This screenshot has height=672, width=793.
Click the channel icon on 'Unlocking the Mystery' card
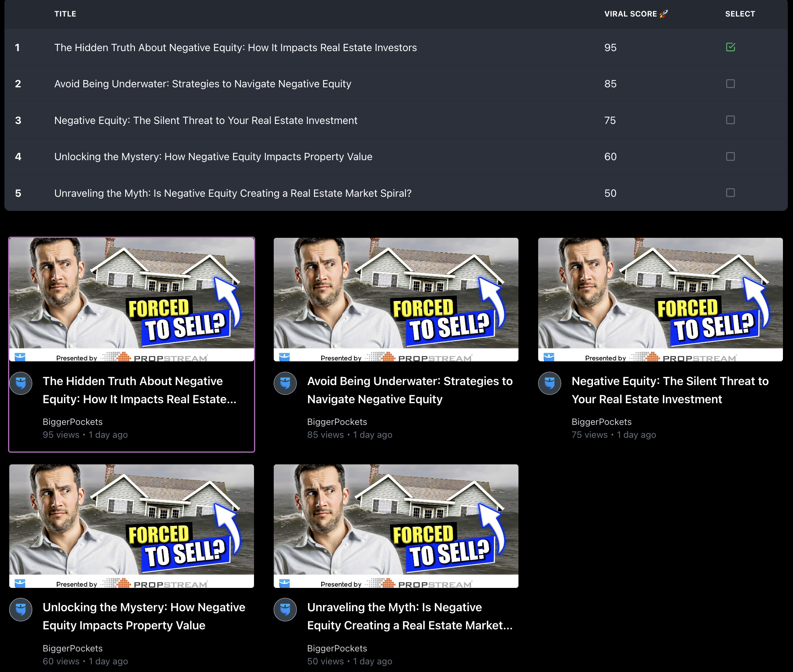point(21,610)
